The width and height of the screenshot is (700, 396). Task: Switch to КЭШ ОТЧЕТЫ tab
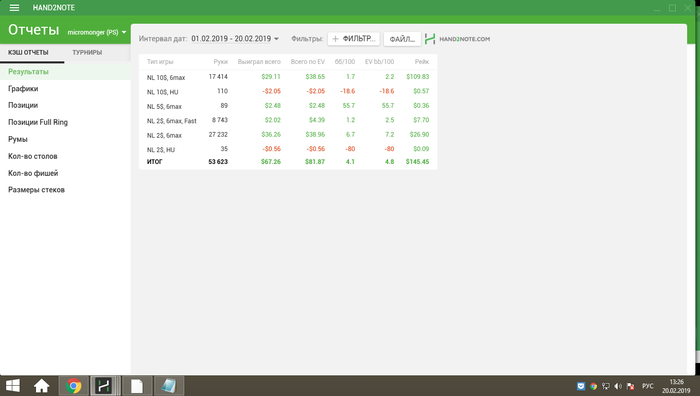28,52
